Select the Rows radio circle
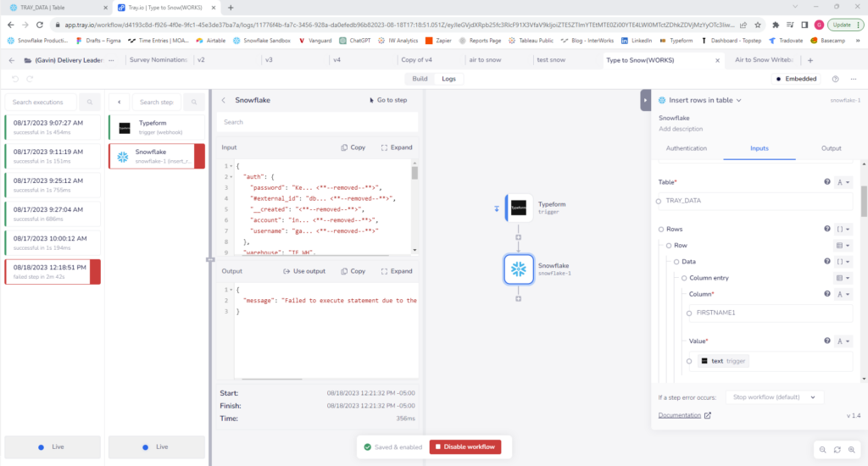 [x=661, y=229]
